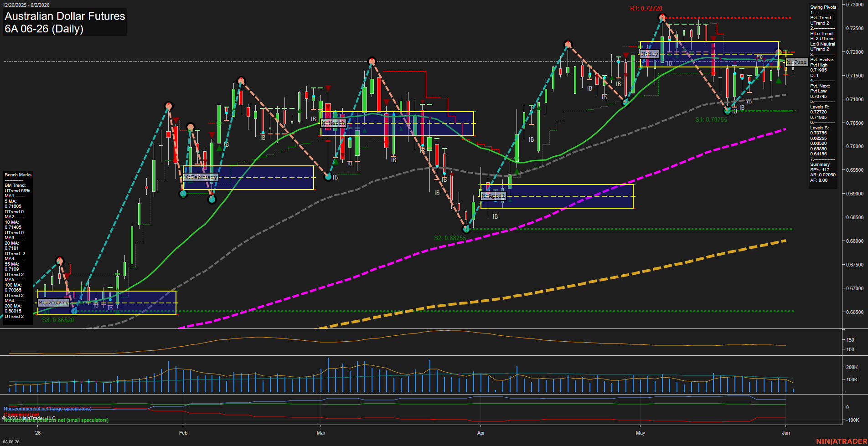Click the swing pivot low circle at S2

466,229
